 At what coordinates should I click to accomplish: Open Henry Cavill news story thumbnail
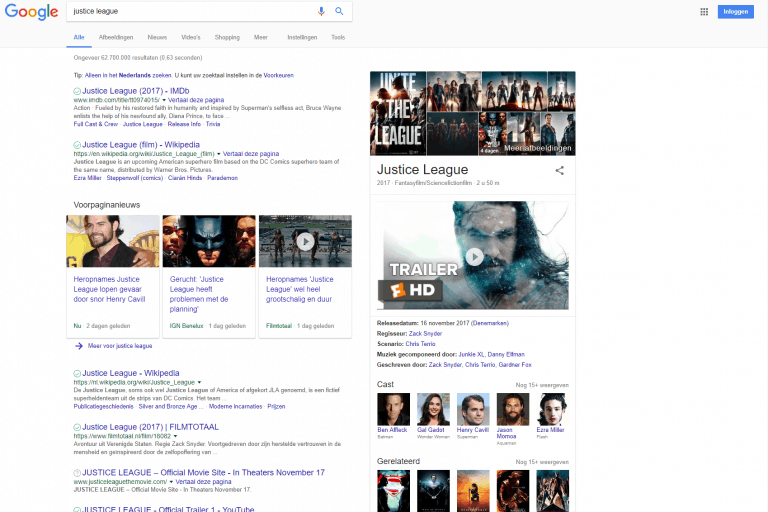pyautogui.click(x=113, y=241)
